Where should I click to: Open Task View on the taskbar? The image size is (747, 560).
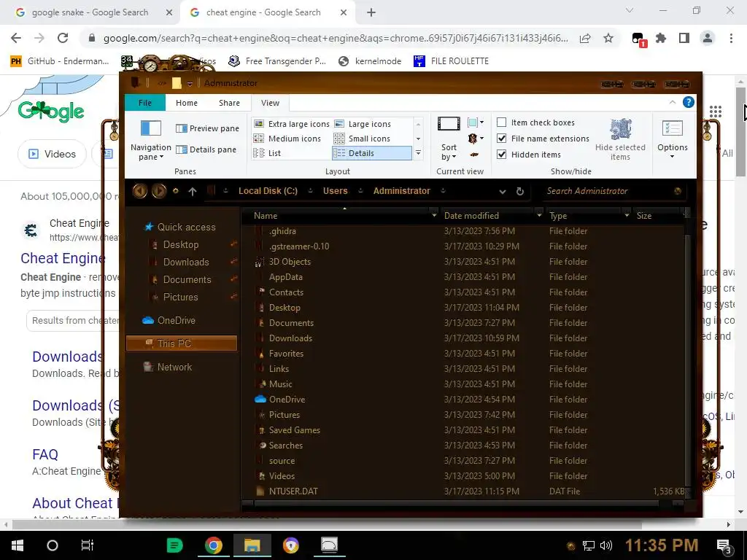pos(88,545)
